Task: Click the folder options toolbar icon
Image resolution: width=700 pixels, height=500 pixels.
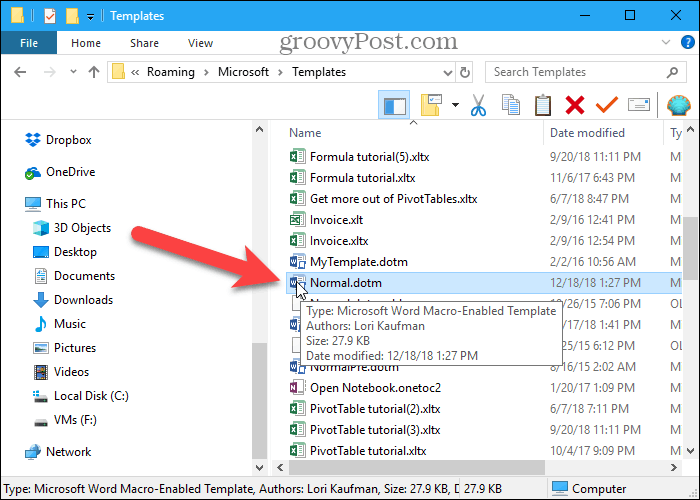Action: click(431, 105)
